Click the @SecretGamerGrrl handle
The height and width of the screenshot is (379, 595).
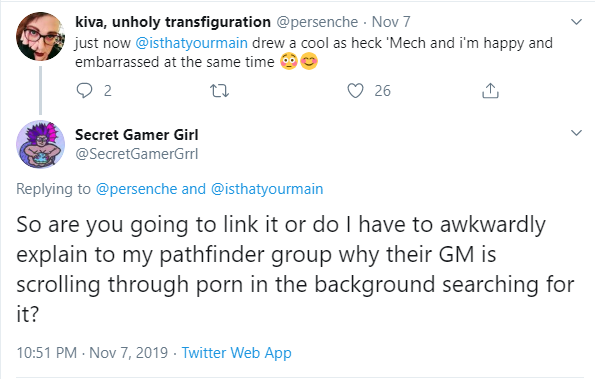coord(137,154)
